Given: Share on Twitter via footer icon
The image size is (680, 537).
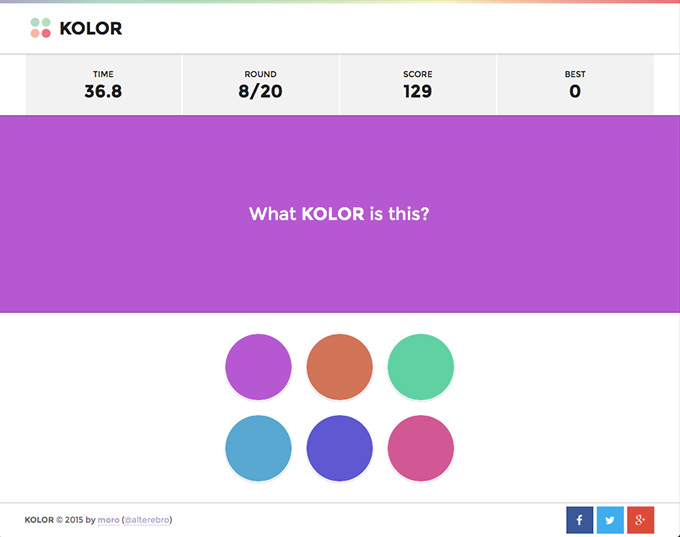Looking at the screenshot, I should click(610, 520).
